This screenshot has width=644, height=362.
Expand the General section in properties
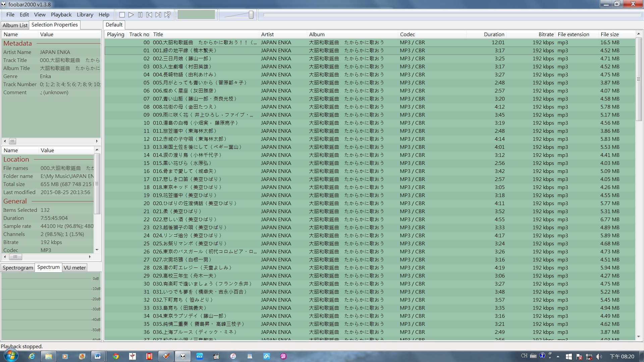coord(15,201)
